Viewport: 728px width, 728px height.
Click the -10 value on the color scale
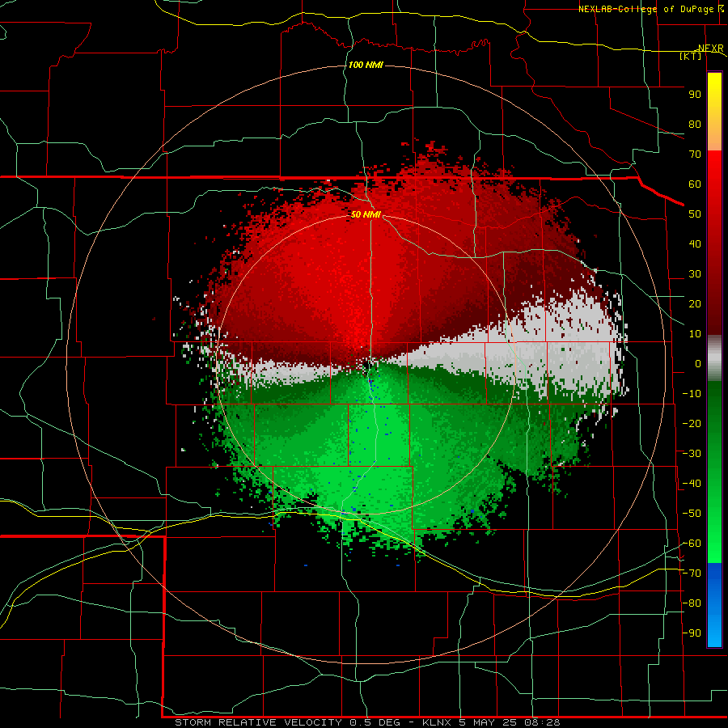pyautogui.click(x=692, y=394)
